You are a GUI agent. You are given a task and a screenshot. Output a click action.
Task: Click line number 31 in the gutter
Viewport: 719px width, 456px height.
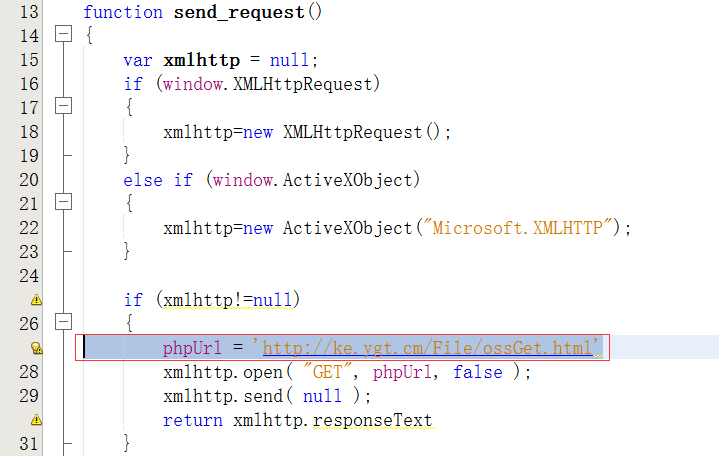(x=29, y=444)
